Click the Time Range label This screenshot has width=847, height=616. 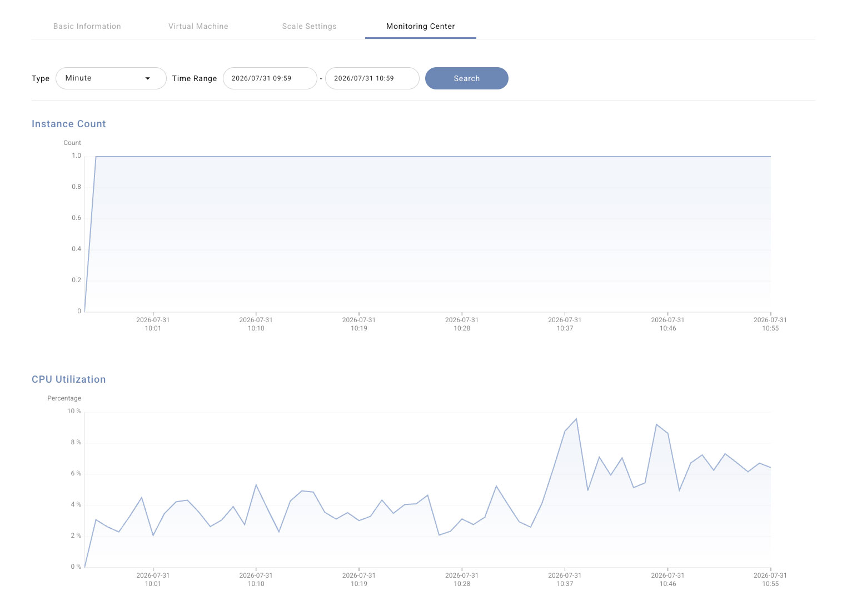(195, 79)
